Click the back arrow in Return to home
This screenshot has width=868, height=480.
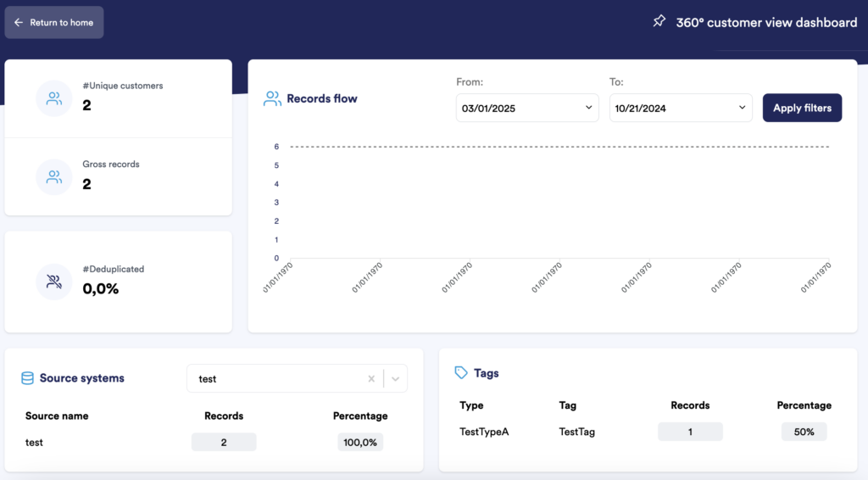pyautogui.click(x=19, y=23)
